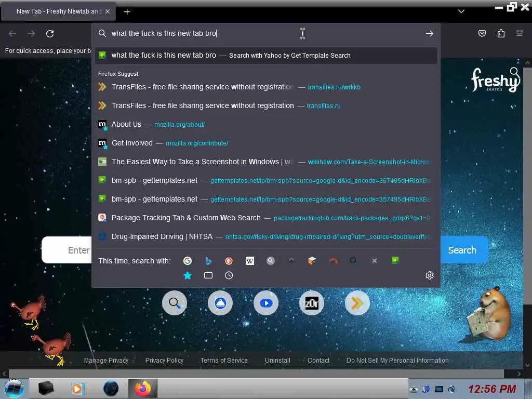Open a new tab with plus button
532x399 pixels.
(x=127, y=11)
